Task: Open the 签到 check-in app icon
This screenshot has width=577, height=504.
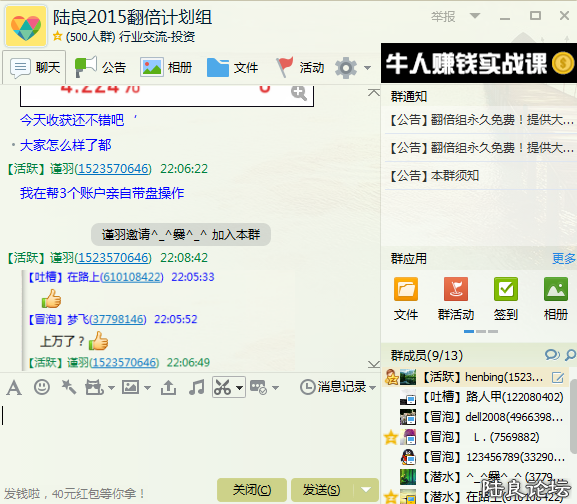Action: (x=506, y=289)
